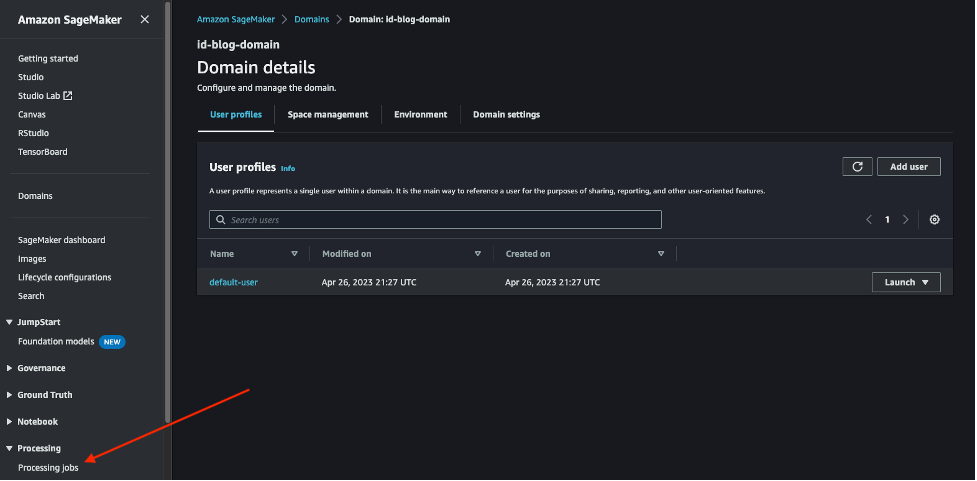Switch to the Space management tab
Screen dimensions: 977x481
[328, 115]
